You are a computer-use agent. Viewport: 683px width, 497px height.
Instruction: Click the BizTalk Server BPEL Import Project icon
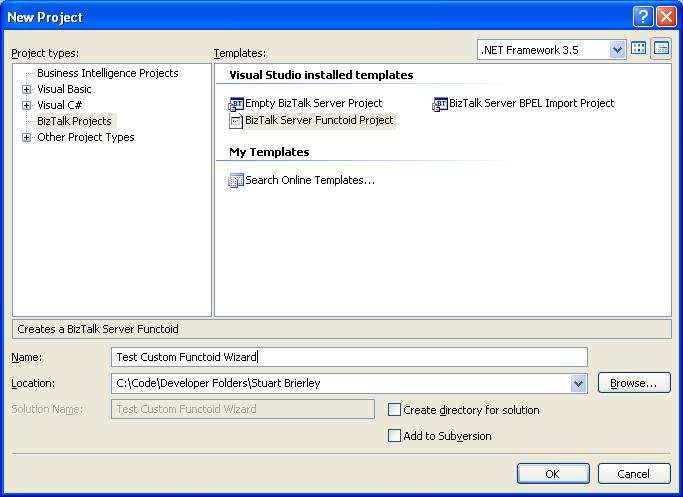point(440,104)
